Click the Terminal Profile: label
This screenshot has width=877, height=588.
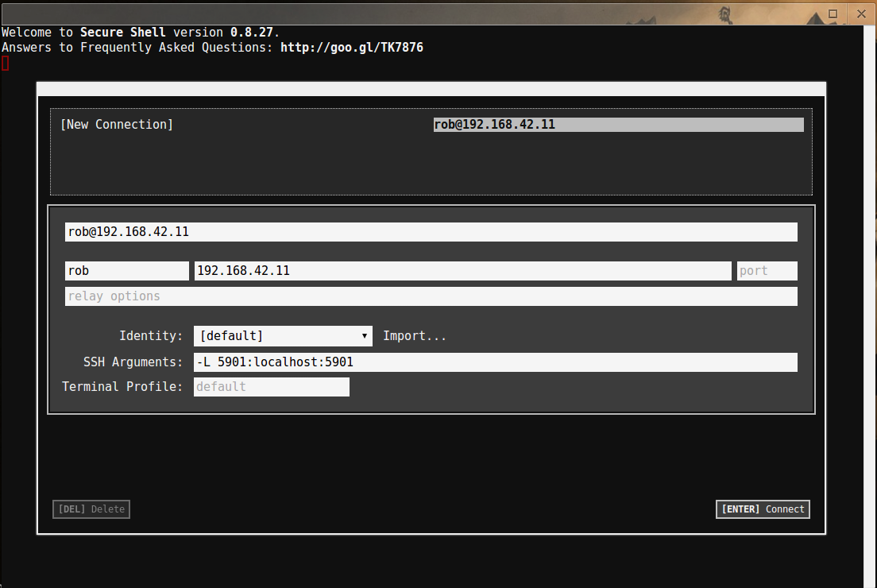pyautogui.click(x=122, y=387)
